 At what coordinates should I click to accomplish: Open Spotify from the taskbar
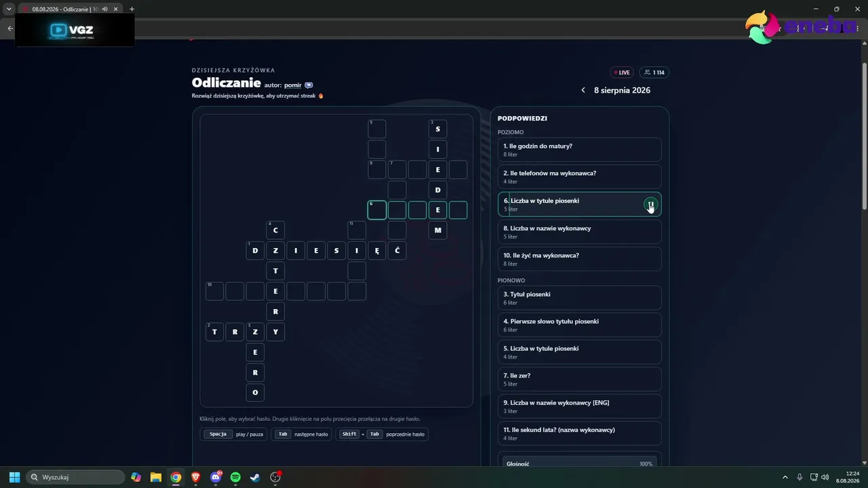pos(235,477)
